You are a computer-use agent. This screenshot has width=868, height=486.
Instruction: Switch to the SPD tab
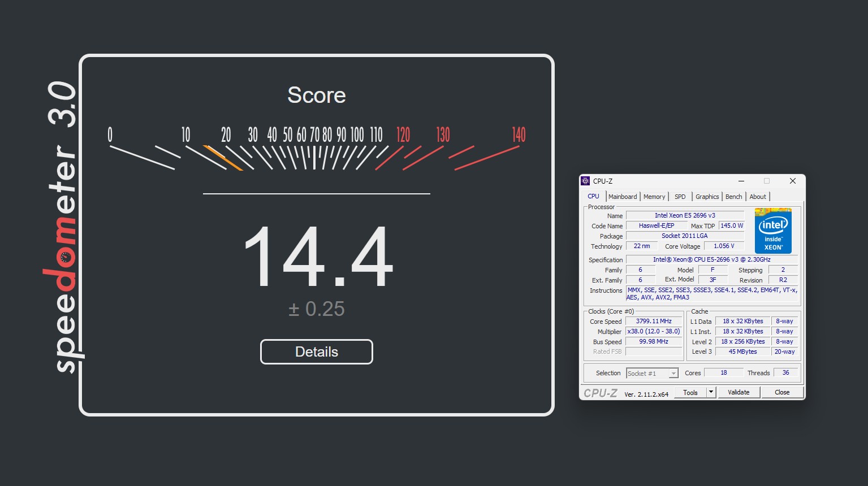click(x=680, y=197)
